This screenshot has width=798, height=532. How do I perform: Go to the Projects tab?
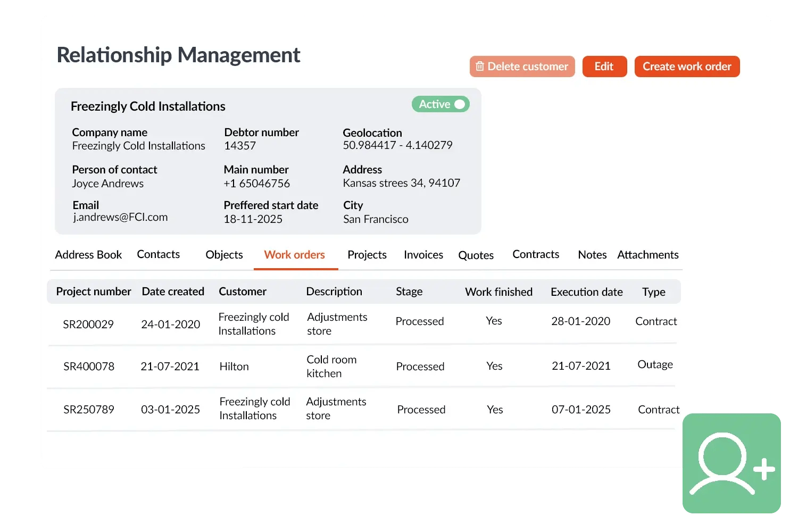(x=367, y=255)
